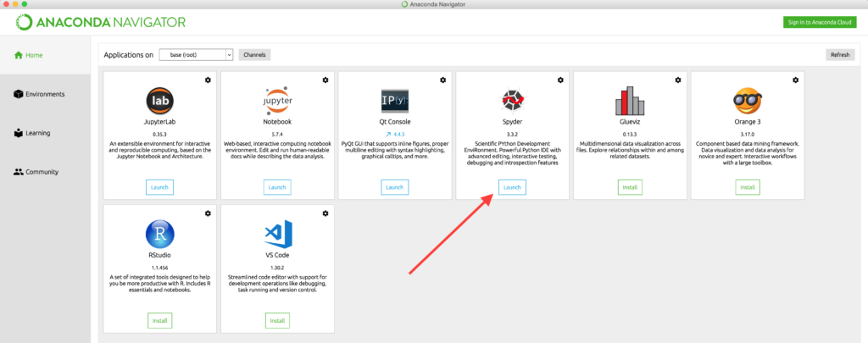Image resolution: width=868 pixels, height=343 pixels.
Task: Click the Glueviz bar chart logo
Action: (630, 101)
